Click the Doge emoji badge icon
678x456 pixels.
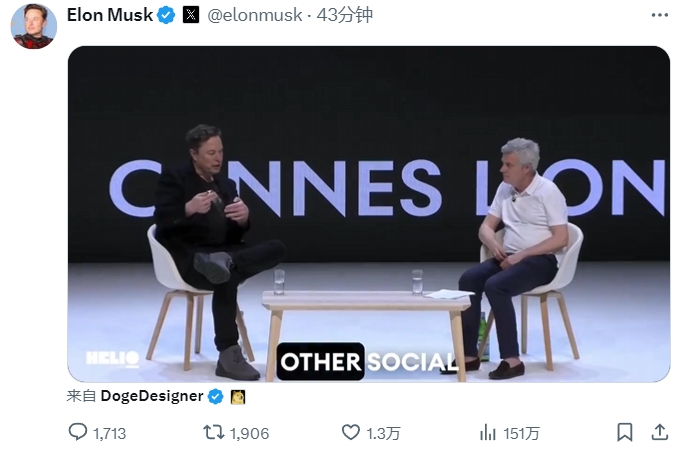237,396
